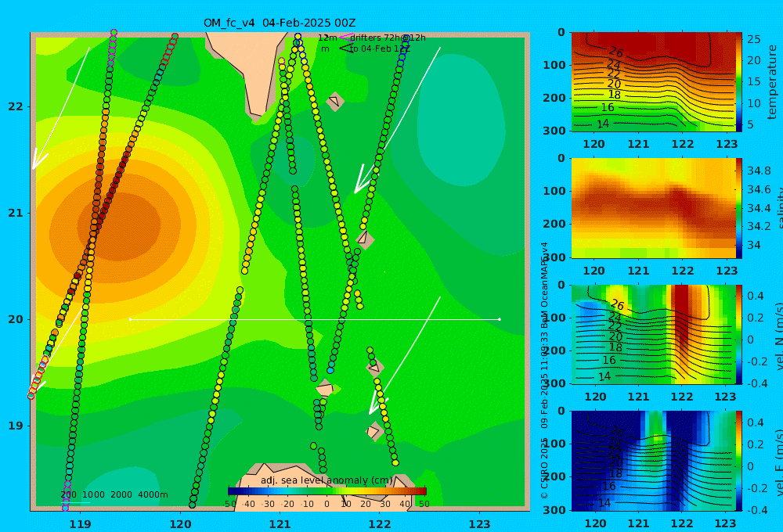Click longitude tick label 119 on the main map
783x532 pixels.
[x=80, y=524]
